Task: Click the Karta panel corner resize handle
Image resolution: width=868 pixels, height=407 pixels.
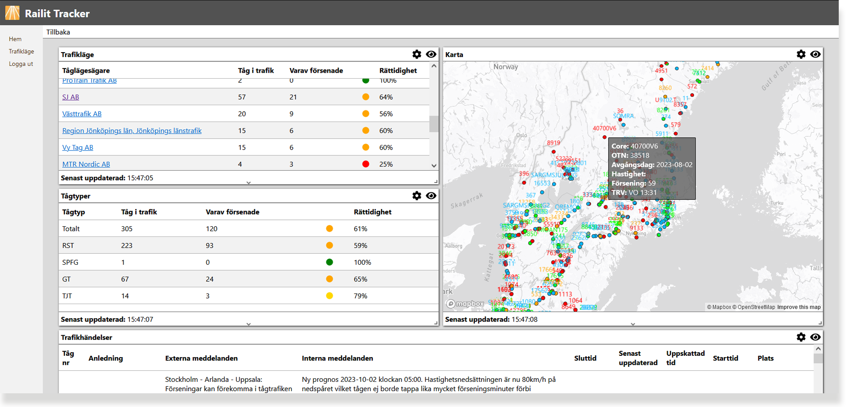Action: point(820,323)
